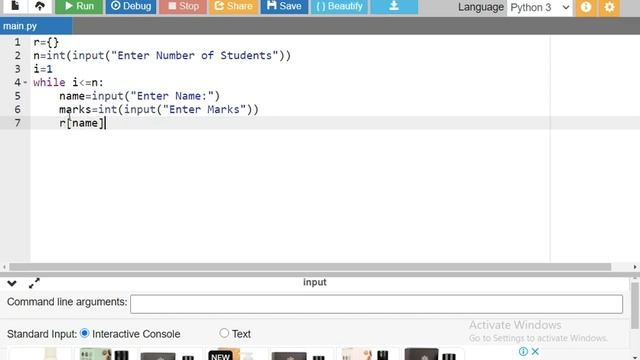Screen dimensions: 640x360
Task: Click the bottom panel vertical scrollbar
Action: tap(635, 304)
